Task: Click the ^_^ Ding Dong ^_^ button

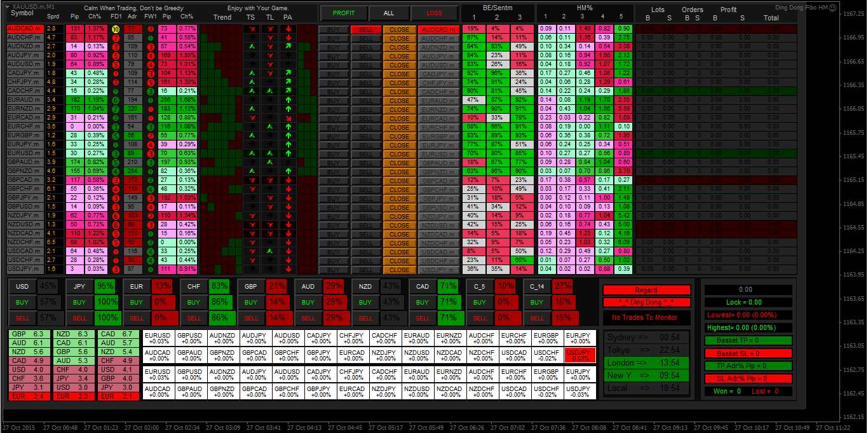Action: tap(646, 302)
